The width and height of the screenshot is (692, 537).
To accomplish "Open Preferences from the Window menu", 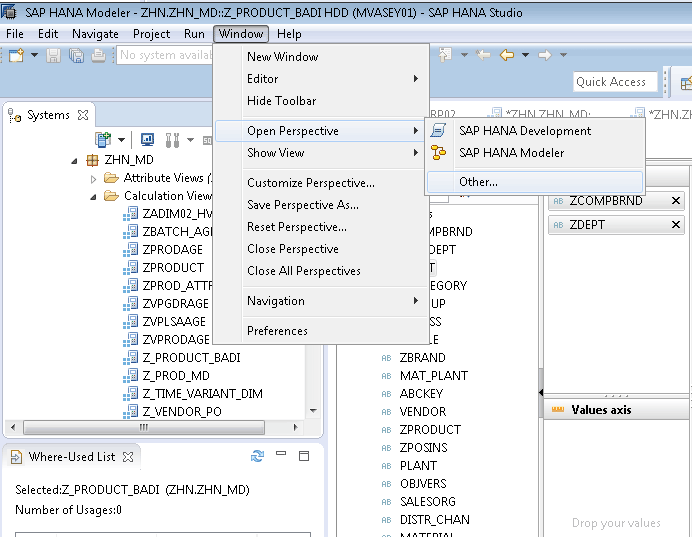I will (277, 331).
